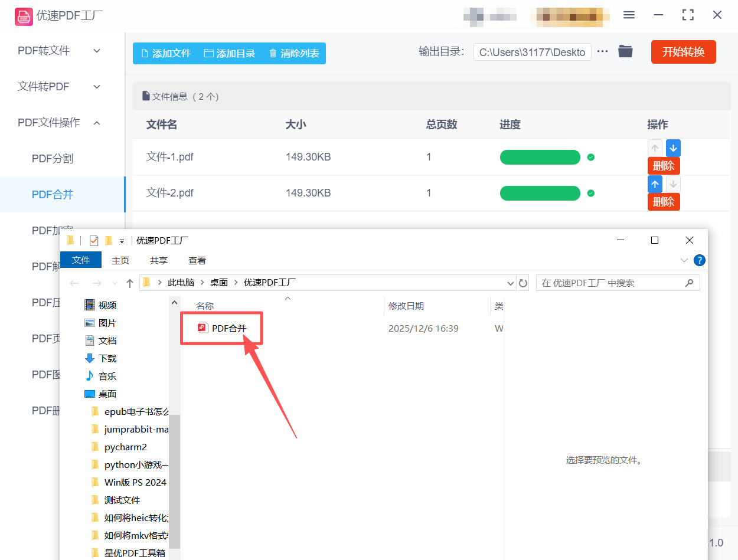The image size is (738, 560).
Task: Click the 添加目录 add-folder icon
Action: tap(208, 53)
